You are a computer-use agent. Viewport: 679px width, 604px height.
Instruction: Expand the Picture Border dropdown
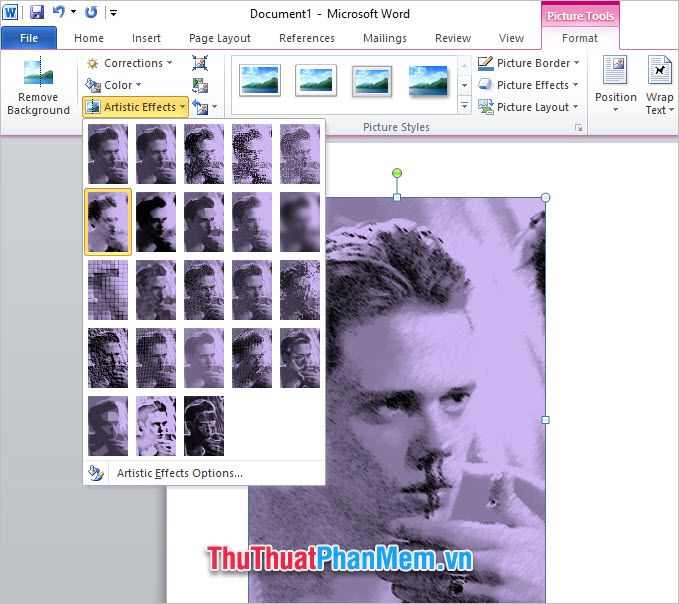pyautogui.click(x=530, y=63)
